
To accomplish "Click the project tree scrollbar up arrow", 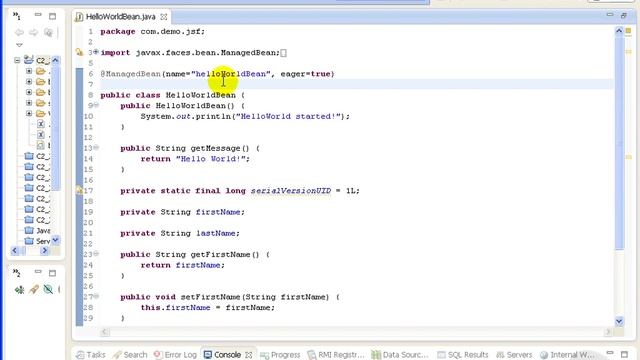I will tap(56, 60).
